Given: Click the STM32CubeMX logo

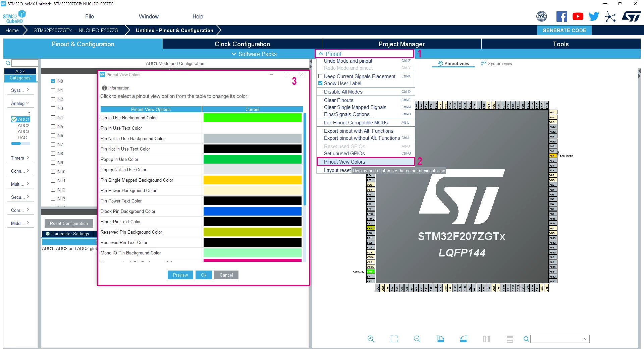Looking at the screenshot, I should (14, 16).
